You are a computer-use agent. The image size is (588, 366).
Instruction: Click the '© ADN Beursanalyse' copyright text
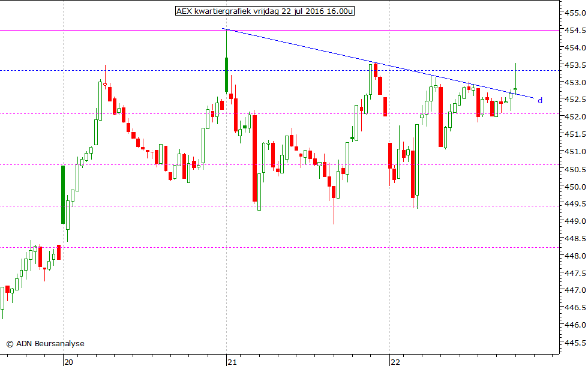(46, 343)
